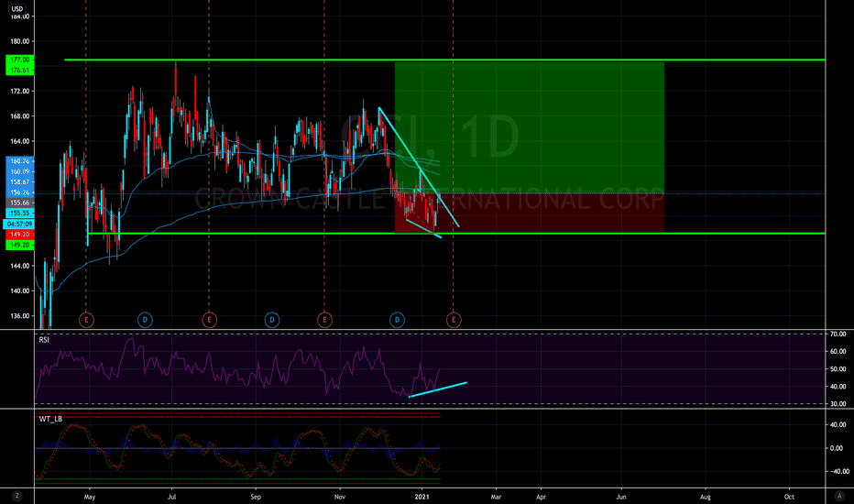Click the 04:57:09 countdown label
Screen dimensions: 854x504
19,224
